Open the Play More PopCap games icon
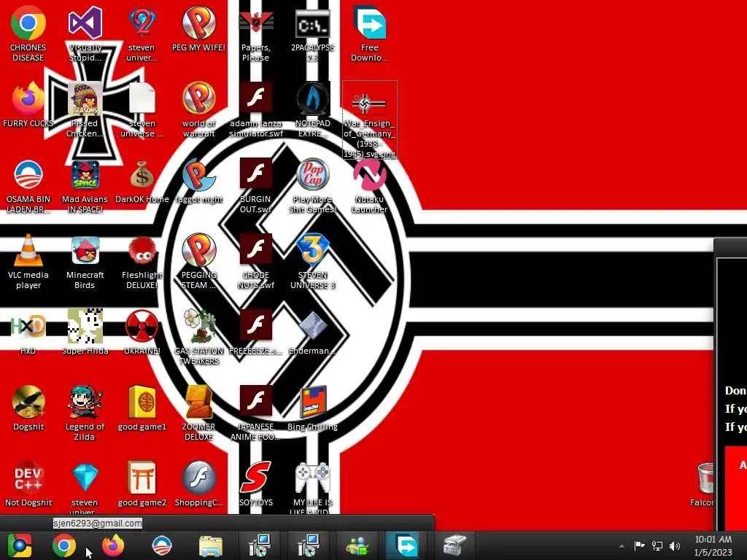The height and width of the screenshot is (560, 747). 312,186
